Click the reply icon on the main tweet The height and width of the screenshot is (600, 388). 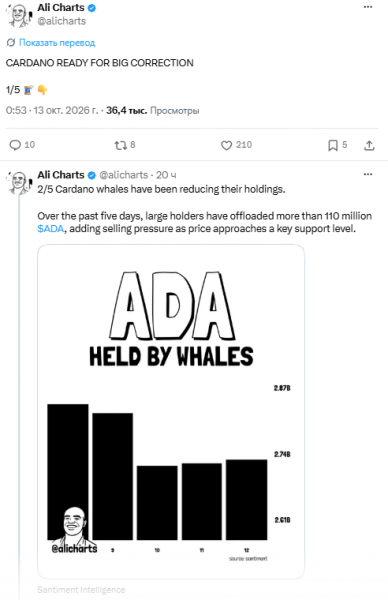[15, 145]
